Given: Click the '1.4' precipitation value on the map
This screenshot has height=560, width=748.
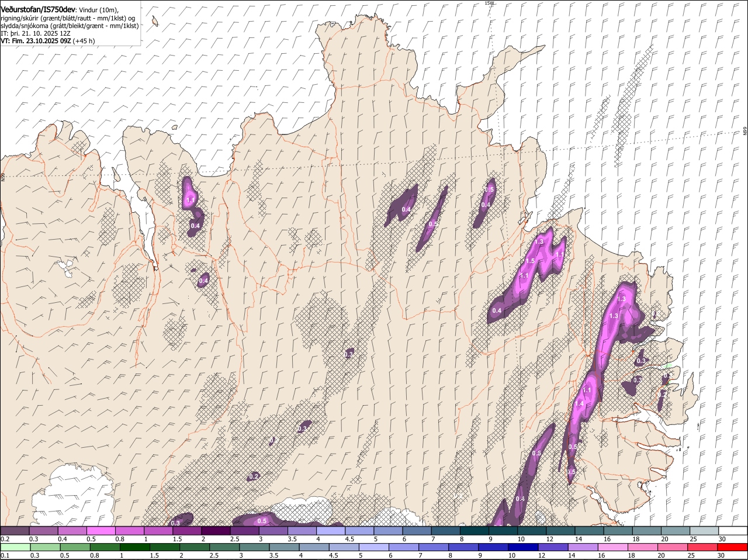Looking at the screenshot, I should (579, 404).
